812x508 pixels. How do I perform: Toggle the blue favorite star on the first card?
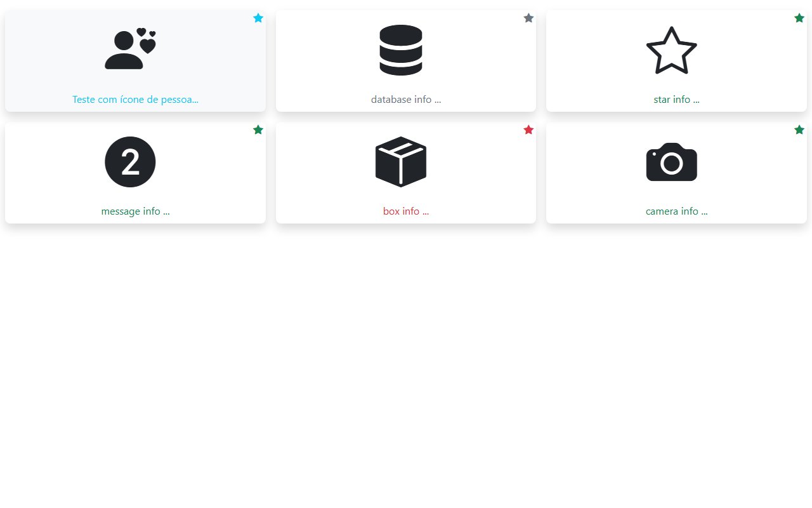258,18
